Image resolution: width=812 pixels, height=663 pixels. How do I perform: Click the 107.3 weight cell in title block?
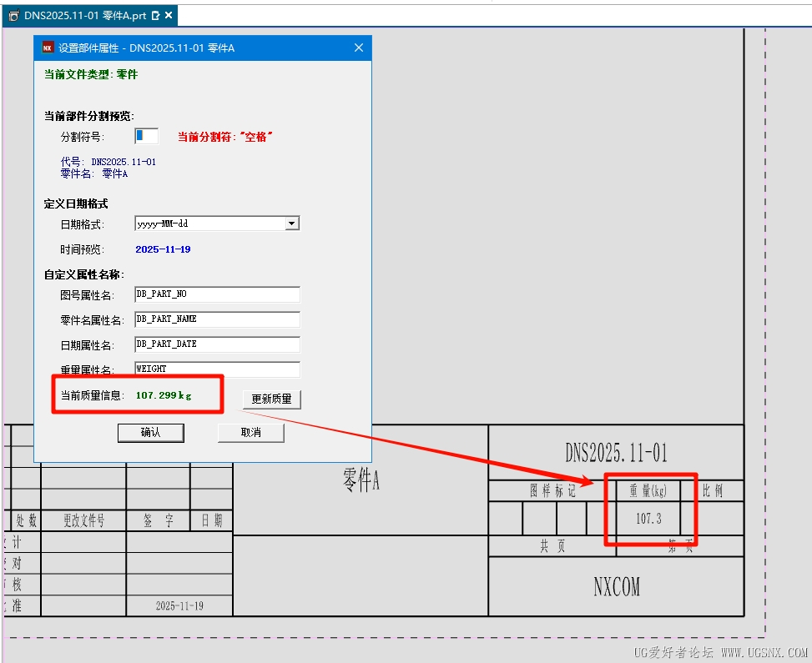(x=649, y=519)
